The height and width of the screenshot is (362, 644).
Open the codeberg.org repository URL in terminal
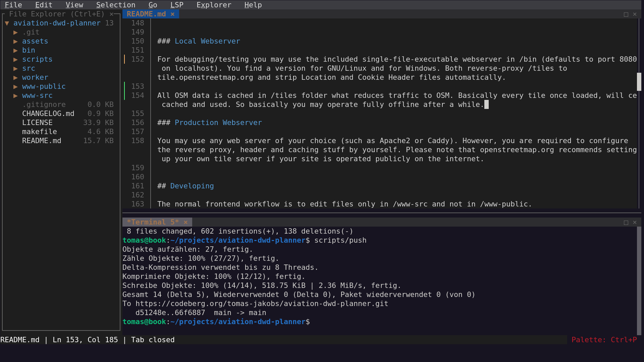click(x=262, y=304)
